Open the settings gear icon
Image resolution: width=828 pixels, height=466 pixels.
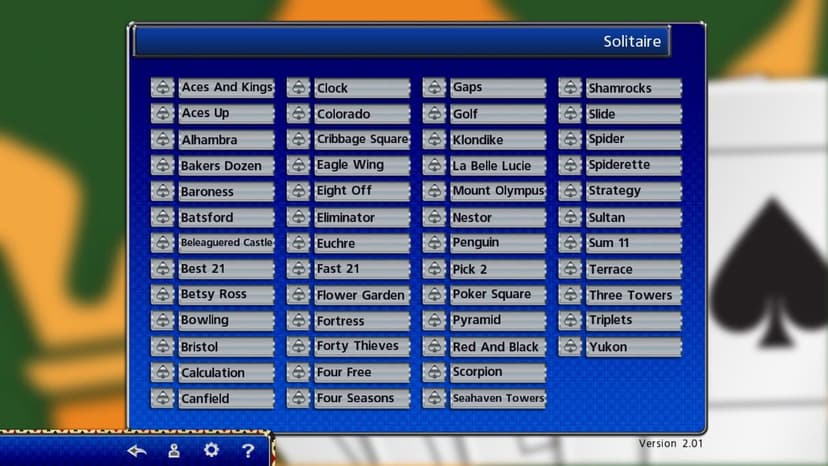pos(211,450)
